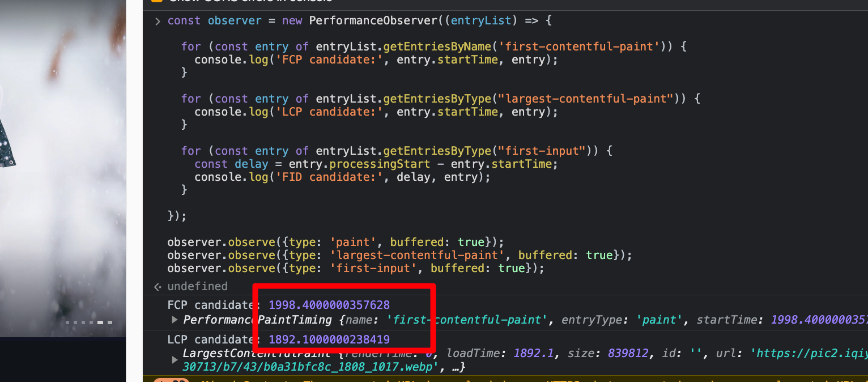Select the startTime value 1998.4000000357628
Screen dimensions: 868x382
(329, 305)
